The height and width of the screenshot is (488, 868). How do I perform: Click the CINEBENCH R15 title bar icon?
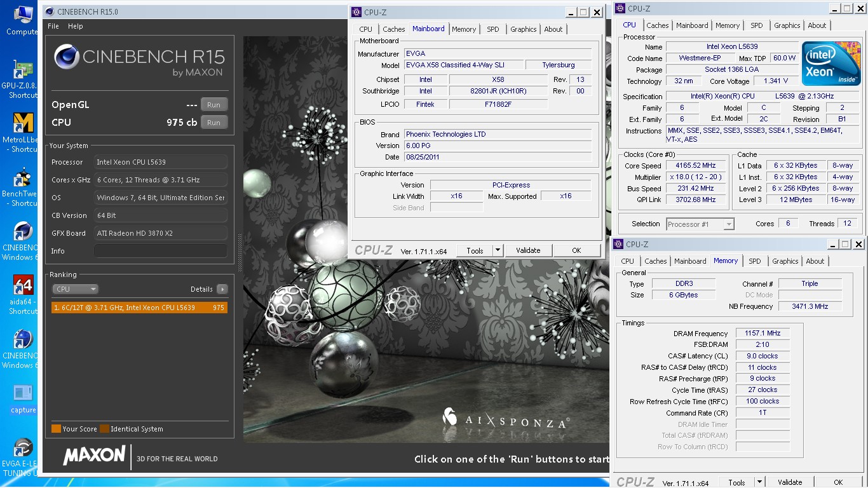(x=49, y=11)
